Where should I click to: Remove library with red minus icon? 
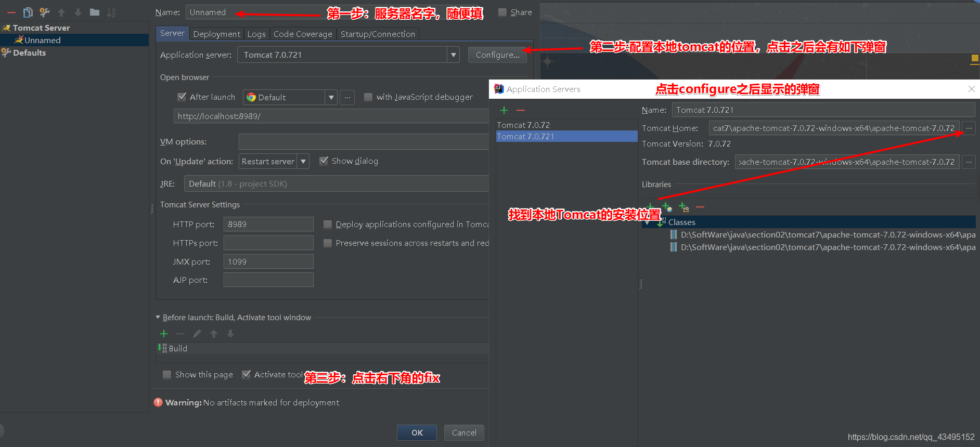click(x=700, y=207)
